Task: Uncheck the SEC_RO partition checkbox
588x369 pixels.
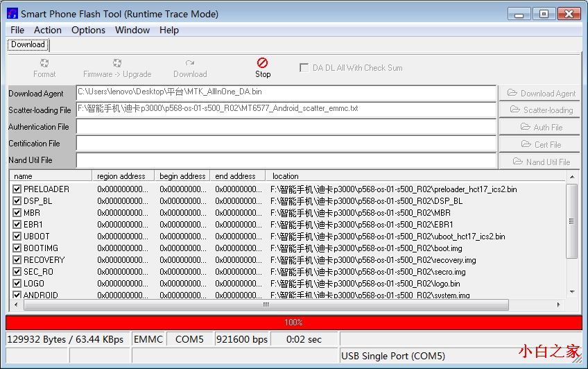Action: click(x=17, y=271)
